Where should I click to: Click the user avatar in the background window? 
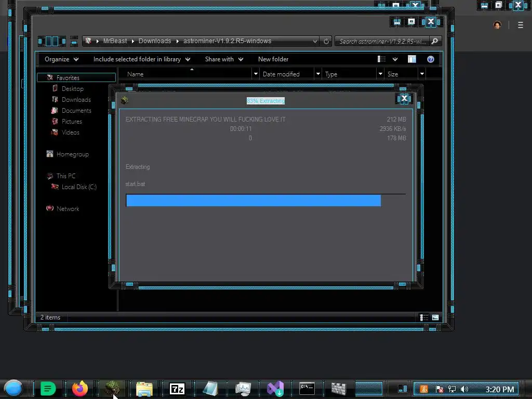(497, 25)
